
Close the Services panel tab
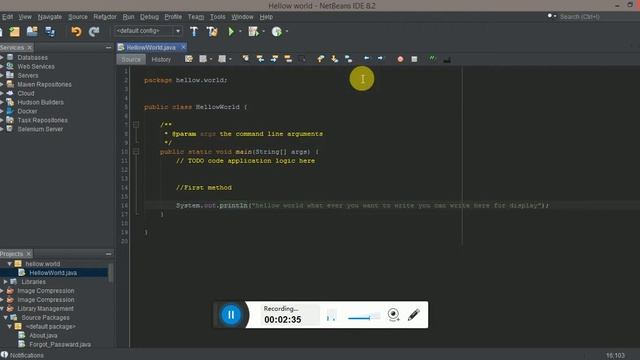click(x=30, y=48)
